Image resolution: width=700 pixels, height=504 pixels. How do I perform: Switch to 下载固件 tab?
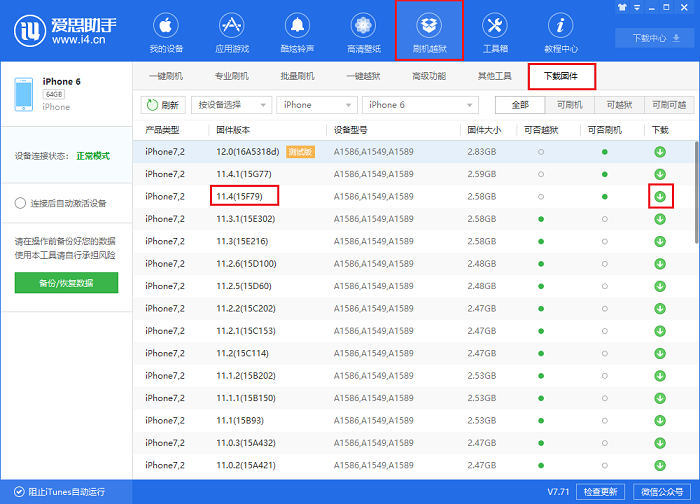coord(561,76)
